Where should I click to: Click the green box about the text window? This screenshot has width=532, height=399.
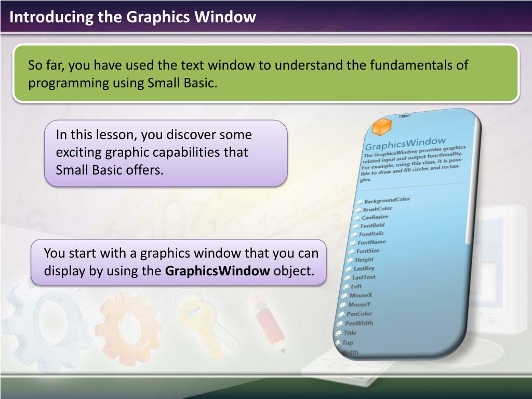point(266,73)
